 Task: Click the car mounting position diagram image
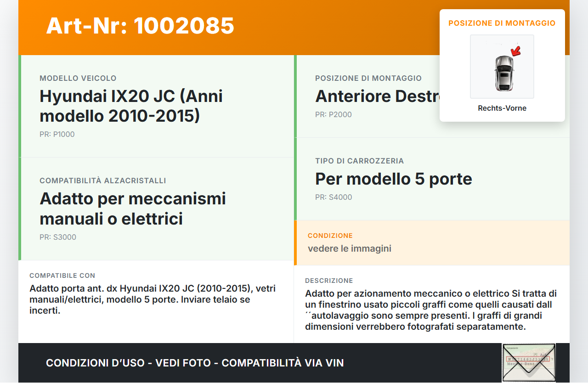pyautogui.click(x=502, y=67)
